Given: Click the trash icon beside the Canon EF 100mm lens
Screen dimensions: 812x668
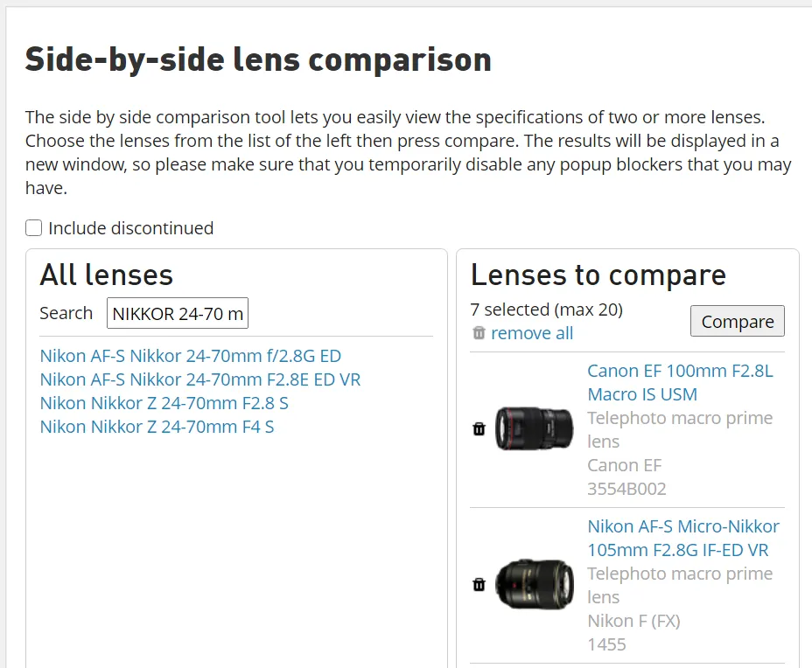Looking at the screenshot, I should [x=479, y=428].
